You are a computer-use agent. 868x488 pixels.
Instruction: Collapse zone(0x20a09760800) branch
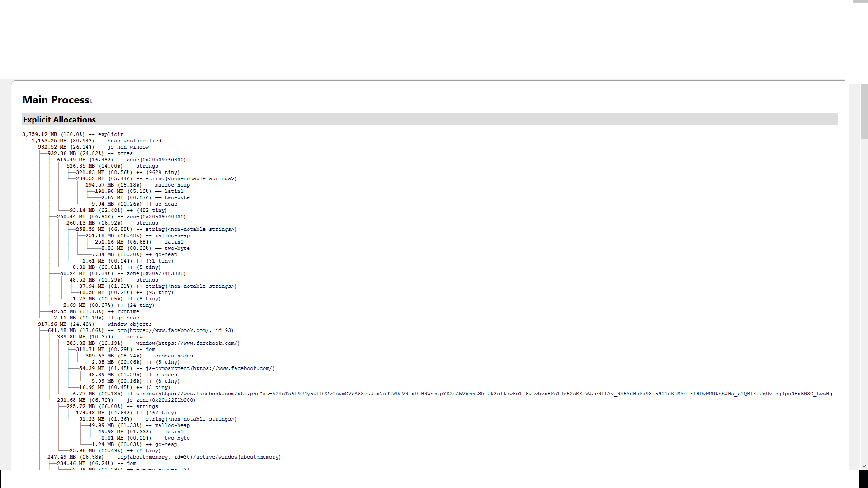point(156,217)
